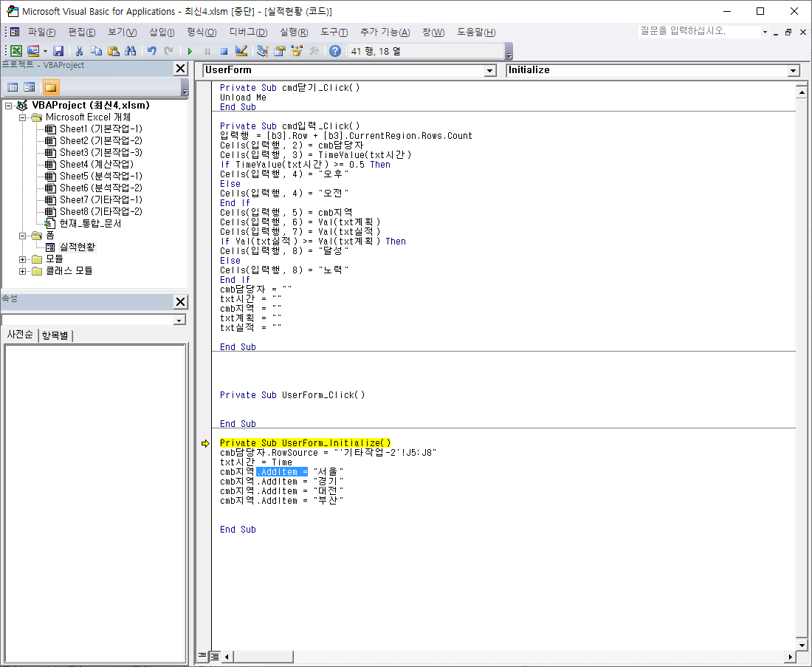Open Help with the question mark icon
The width and height of the screenshot is (812, 667).
coord(335,51)
